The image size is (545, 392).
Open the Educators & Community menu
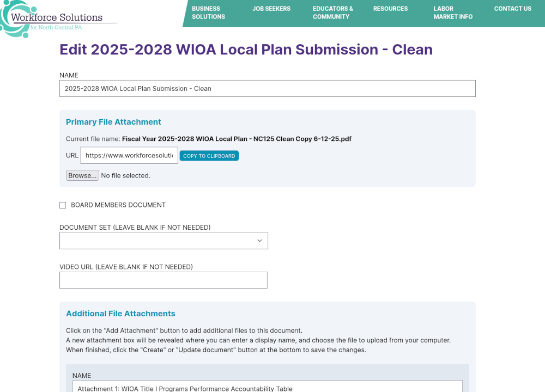pyautogui.click(x=332, y=13)
